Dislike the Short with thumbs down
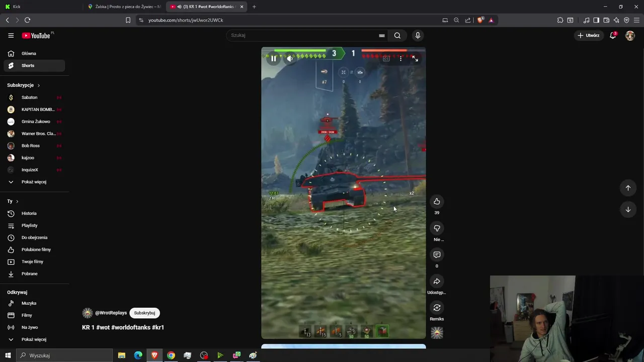This screenshot has height=362, width=644. 437,228
